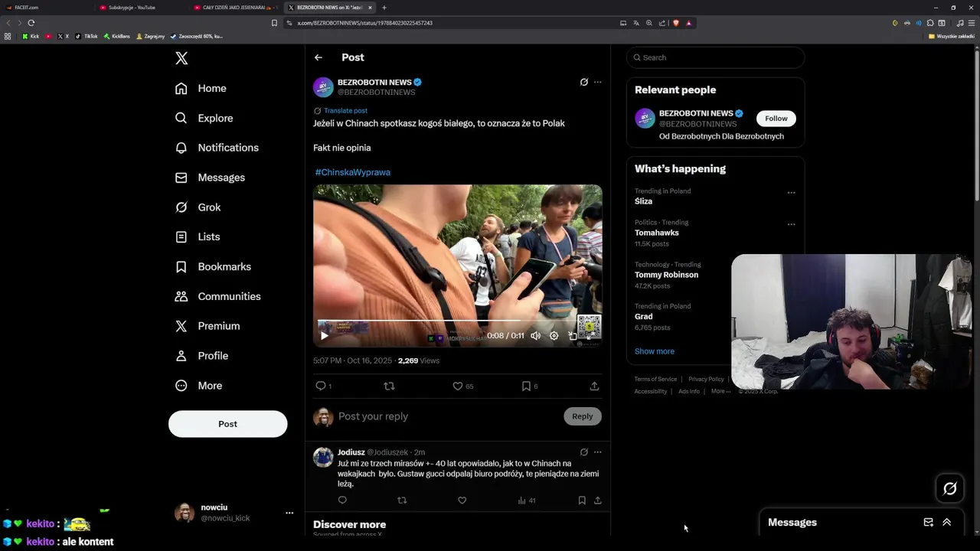Share the BEZROBOTNI NEWS post
This screenshot has width=980, height=551.
(594, 386)
